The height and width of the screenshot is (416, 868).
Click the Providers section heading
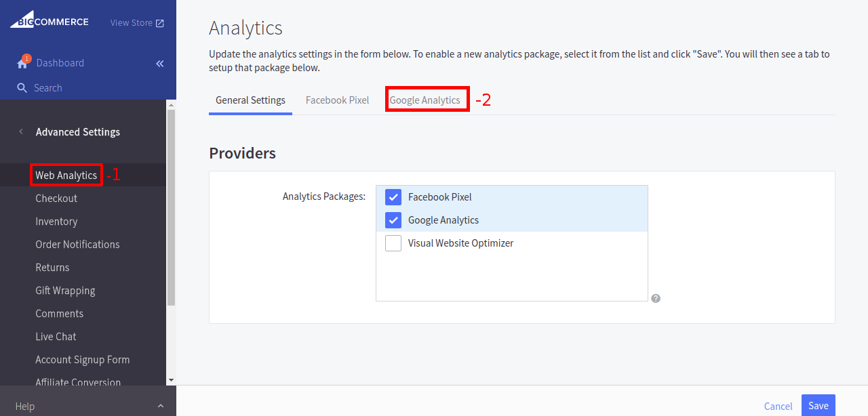tap(242, 153)
